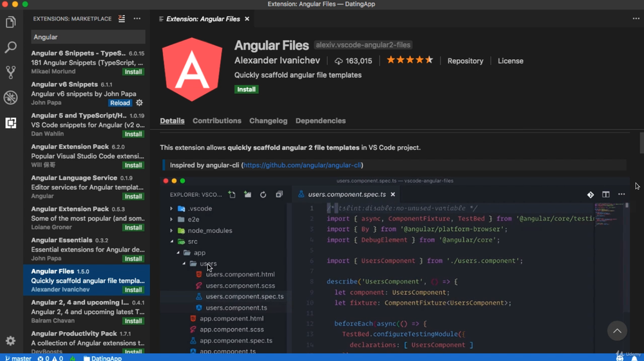Install Angular Essentials extension

[x=133, y=259]
